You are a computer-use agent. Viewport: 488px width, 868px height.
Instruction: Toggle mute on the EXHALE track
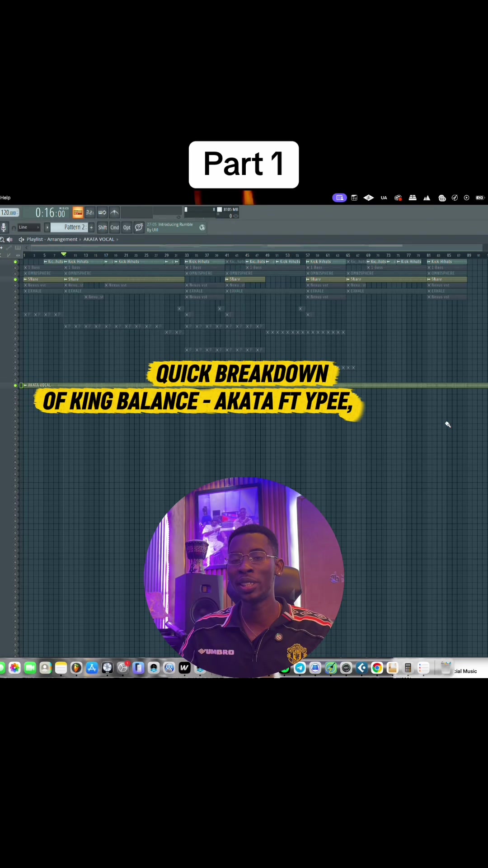(15, 291)
